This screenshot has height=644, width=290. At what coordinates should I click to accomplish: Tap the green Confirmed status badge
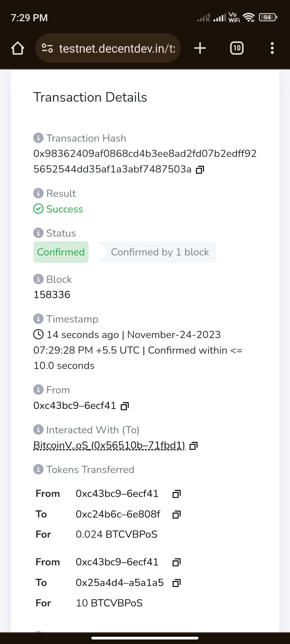[x=61, y=252]
